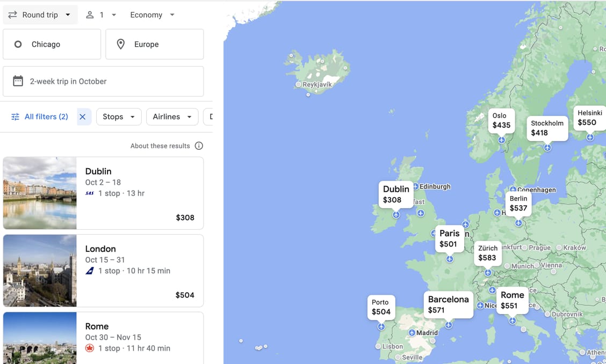Select the Reykjavík dot on the map
Image resolution: width=606 pixels, height=364 pixels.
pos(298,85)
